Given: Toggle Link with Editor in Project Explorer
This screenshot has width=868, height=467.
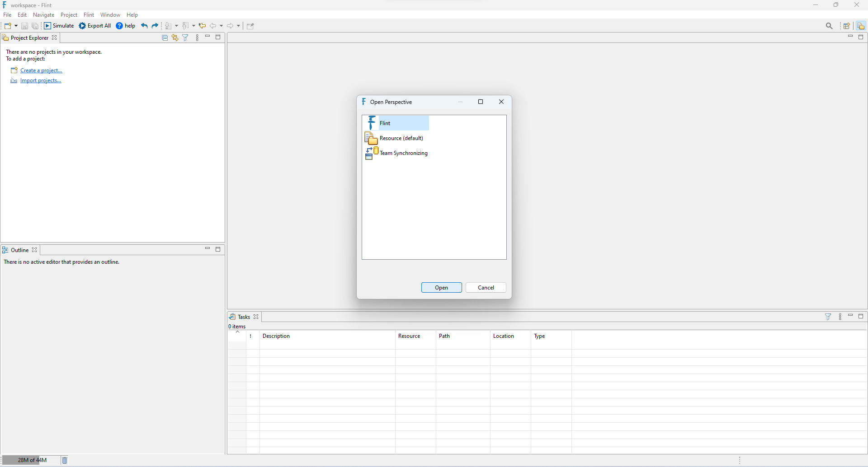Looking at the screenshot, I should [x=175, y=37].
